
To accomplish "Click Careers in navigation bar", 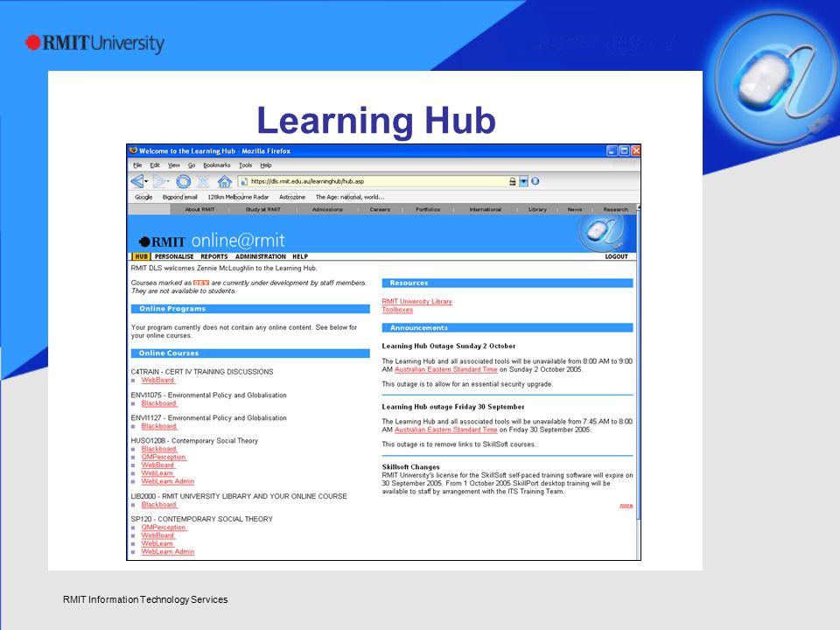I will (x=380, y=209).
